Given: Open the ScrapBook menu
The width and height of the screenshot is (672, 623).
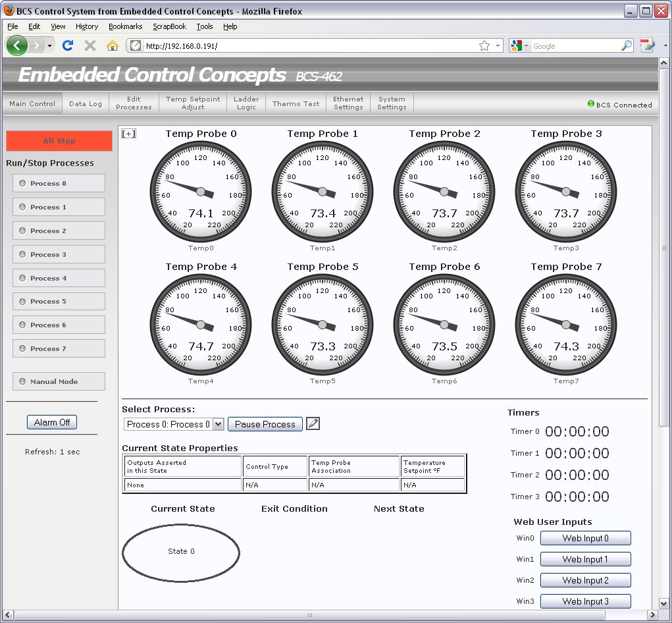Looking at the screenshot, I should [x=169, y=26].
